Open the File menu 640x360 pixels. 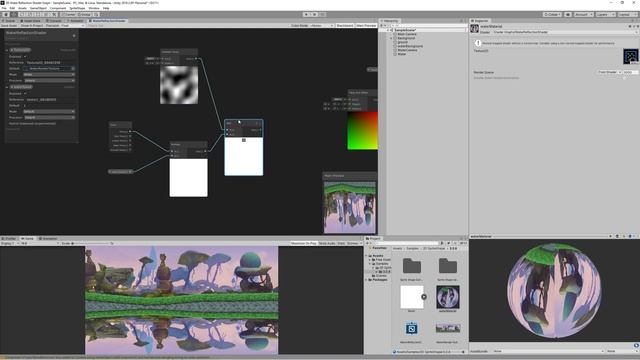(4, 8)
